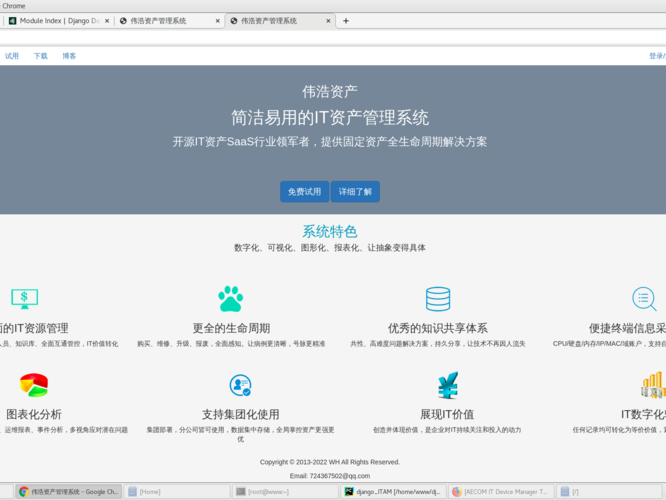Click the 简洁易用的IT资产管理系统 headline
Viewport: 666px width, 500px height.
[330, 118]
